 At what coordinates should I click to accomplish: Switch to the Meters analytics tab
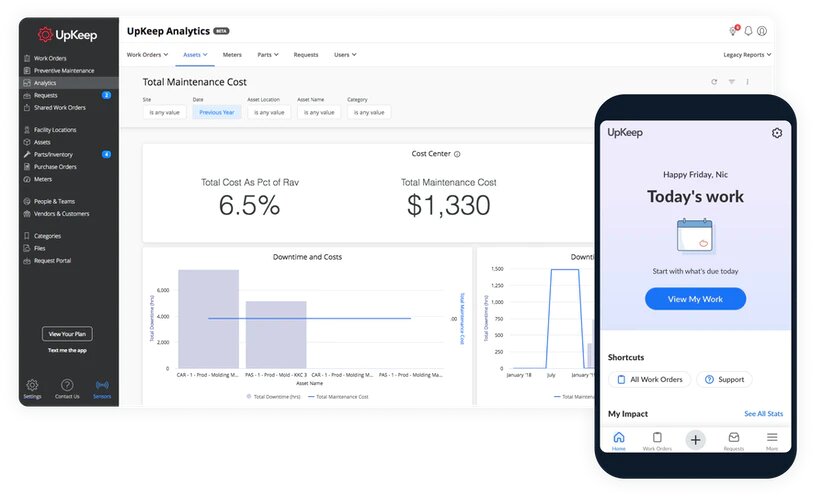click(232, 55)
